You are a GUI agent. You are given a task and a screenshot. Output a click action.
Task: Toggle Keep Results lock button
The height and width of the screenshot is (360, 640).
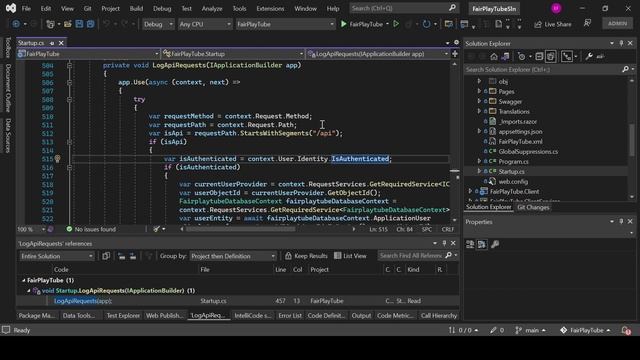pos(306,256)
